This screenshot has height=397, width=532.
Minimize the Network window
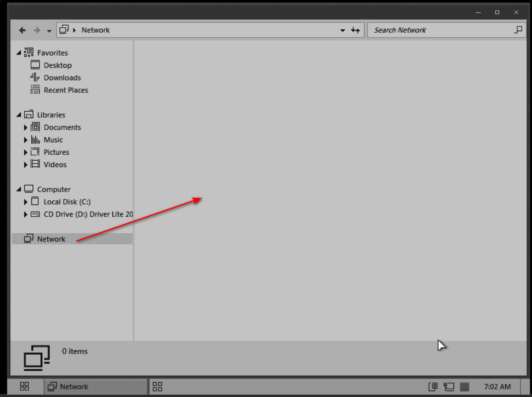(x=478, y=12)
